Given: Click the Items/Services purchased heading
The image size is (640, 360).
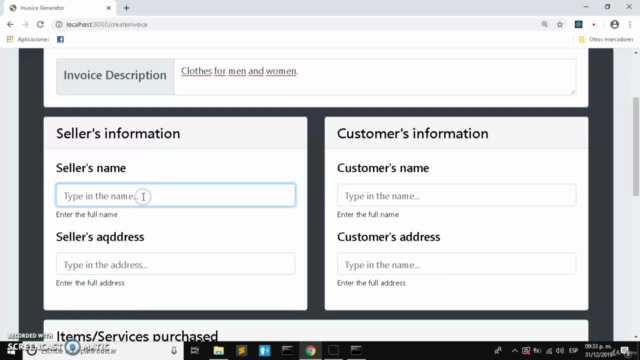Looking at the screenshot, I should click(137, 336).
